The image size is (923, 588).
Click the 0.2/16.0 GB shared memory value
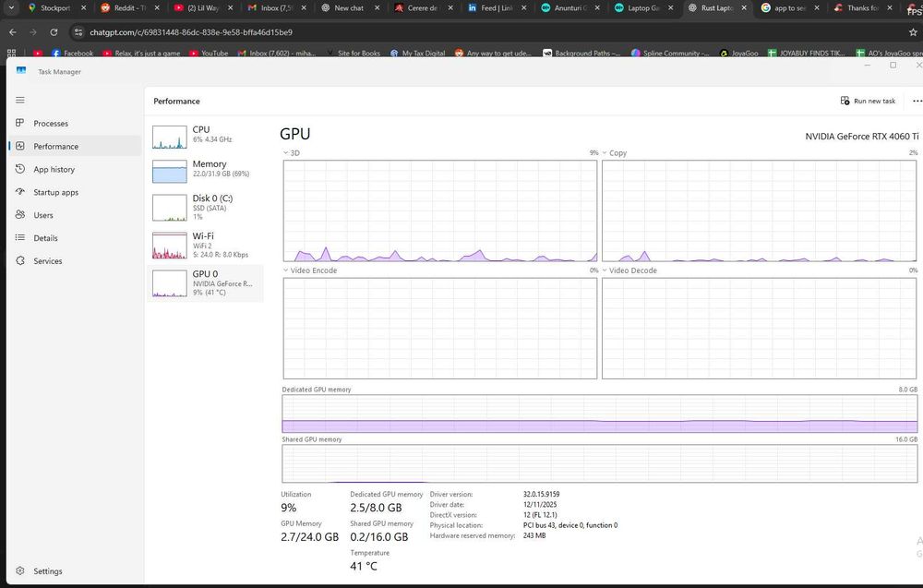pyautogui.click(x=378, y=537)
